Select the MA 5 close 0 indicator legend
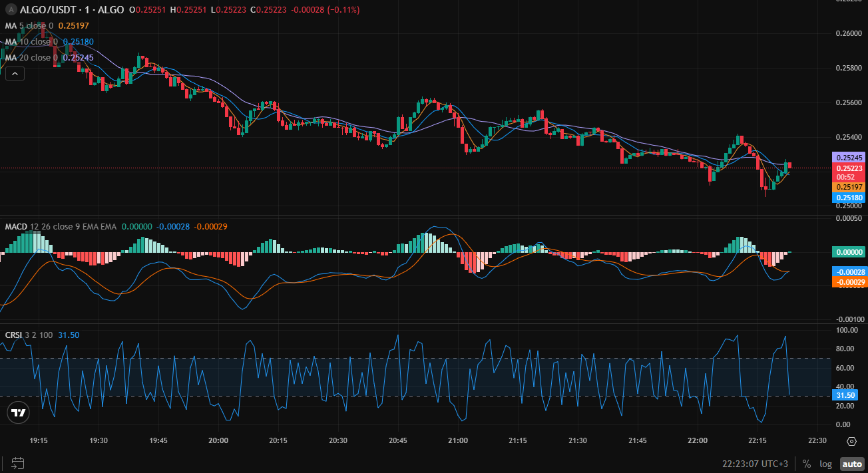This screenshot has height=473, width=868. [x=31, y=25]
